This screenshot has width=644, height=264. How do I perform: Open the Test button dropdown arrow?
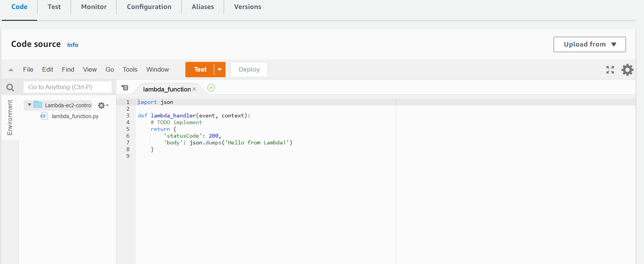tap(220, 70)
